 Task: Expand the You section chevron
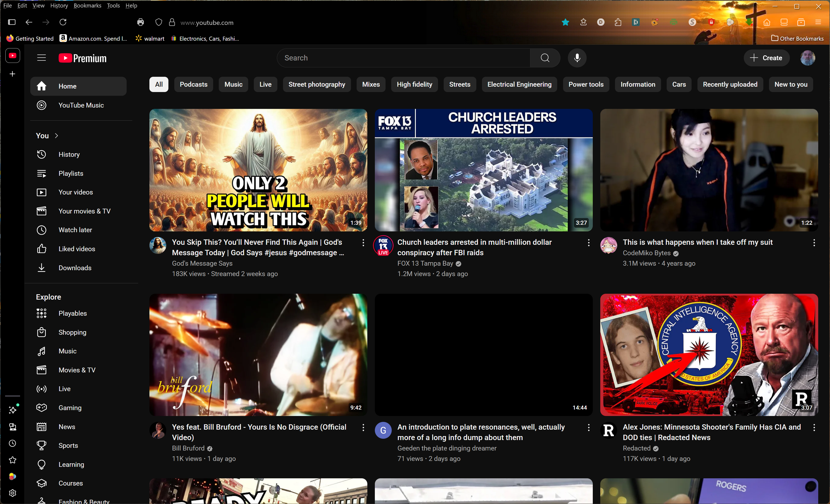(x=56, y=136)
